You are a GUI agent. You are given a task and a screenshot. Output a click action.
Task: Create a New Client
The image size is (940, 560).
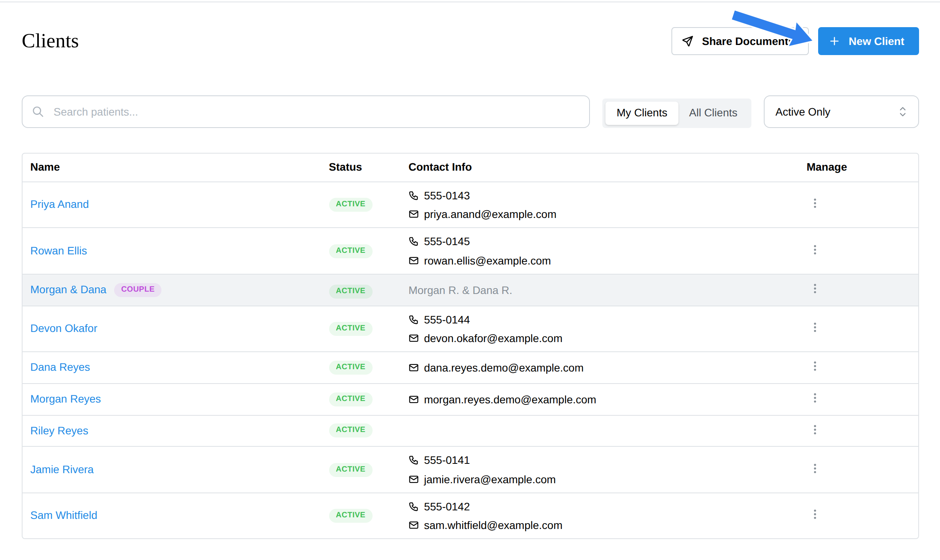[x=868, y=41]
